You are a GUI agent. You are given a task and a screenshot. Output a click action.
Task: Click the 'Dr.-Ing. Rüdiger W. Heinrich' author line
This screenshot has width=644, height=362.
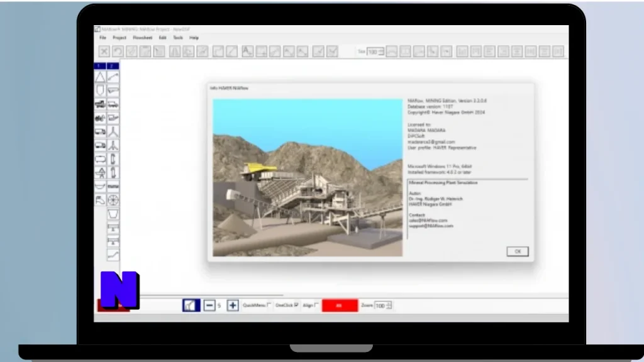point(436,199)
